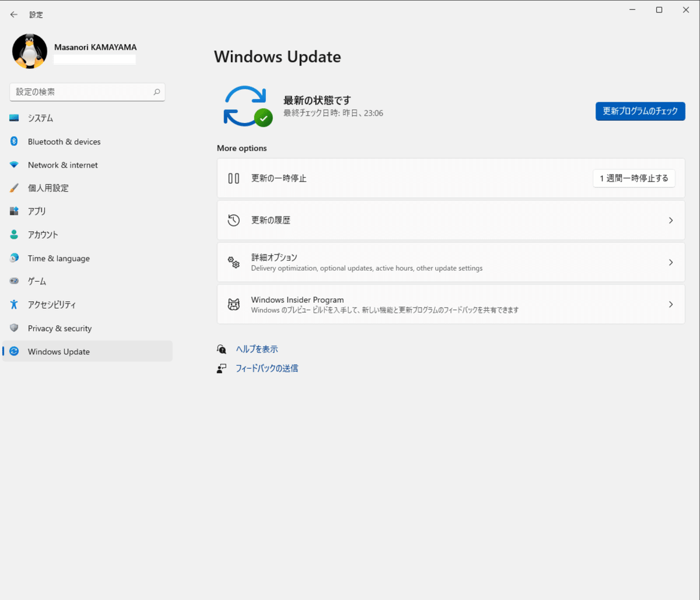
Task: Click the 1 週間一時停止する button
Action: [634, 178]
